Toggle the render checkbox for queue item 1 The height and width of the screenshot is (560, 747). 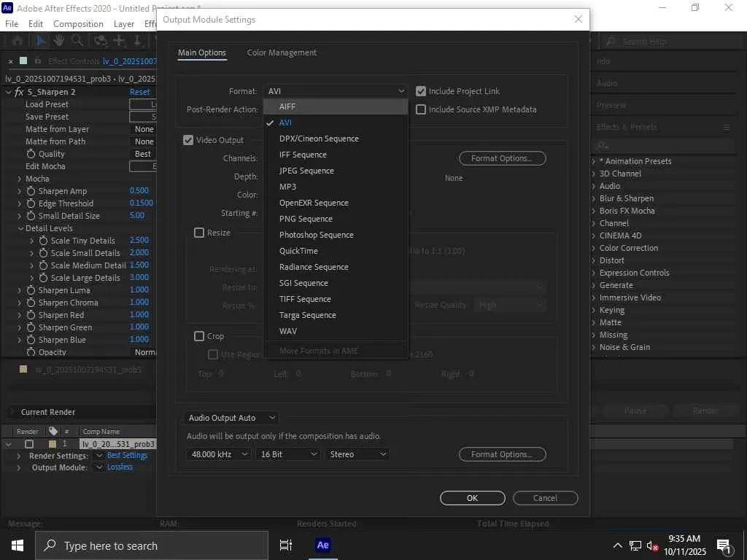pos(29,444)
